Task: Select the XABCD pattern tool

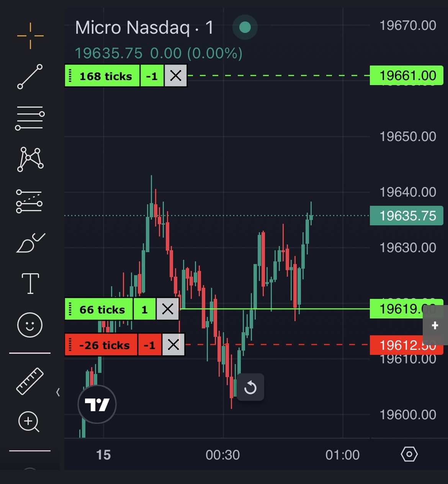Action: pos(30,159)
